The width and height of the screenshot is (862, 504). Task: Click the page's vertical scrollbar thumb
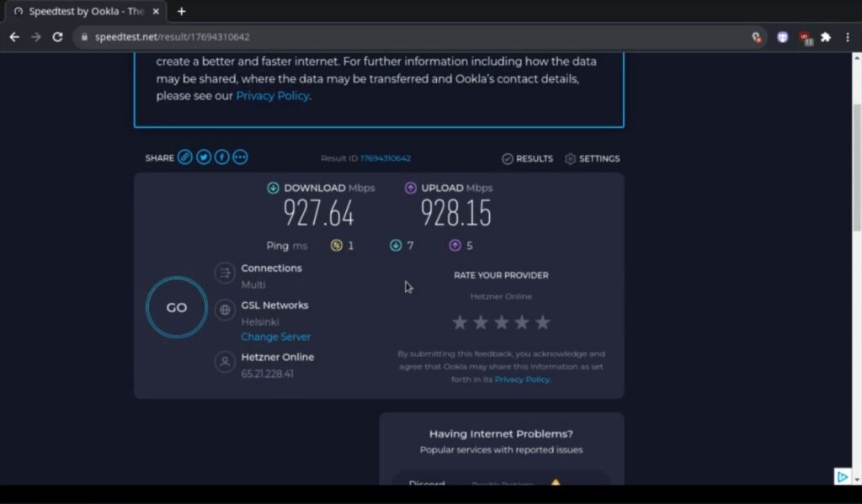(x=856, y=167)
